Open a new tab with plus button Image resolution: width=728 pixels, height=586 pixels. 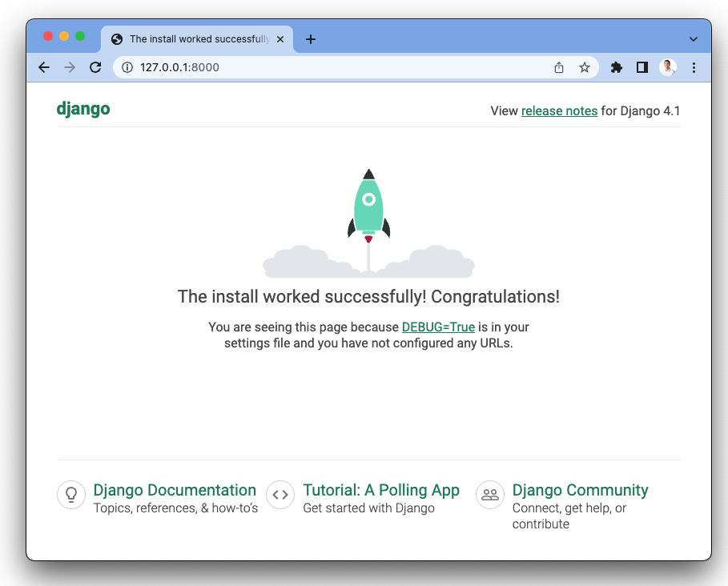[x=311, y=39]
